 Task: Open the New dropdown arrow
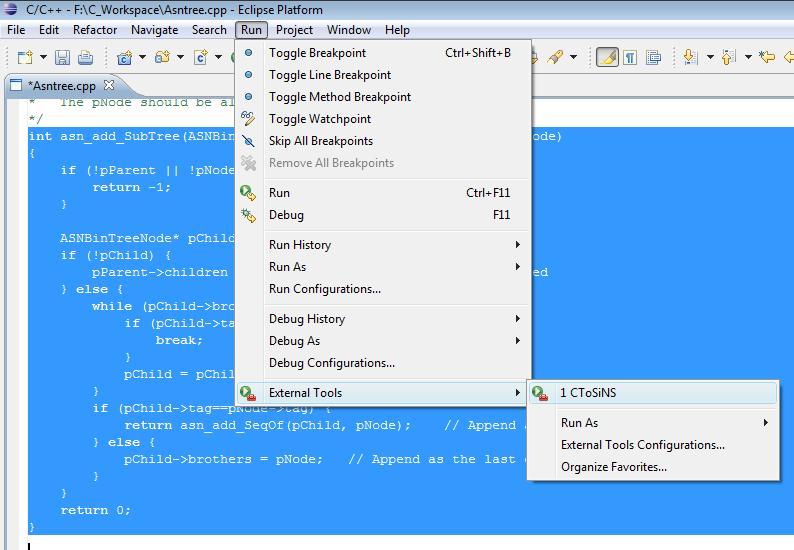(44, 57)
